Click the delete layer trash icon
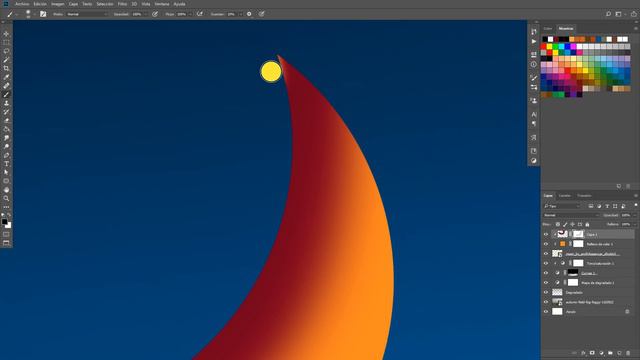The image size is (640, 360). tap(628, 353)
